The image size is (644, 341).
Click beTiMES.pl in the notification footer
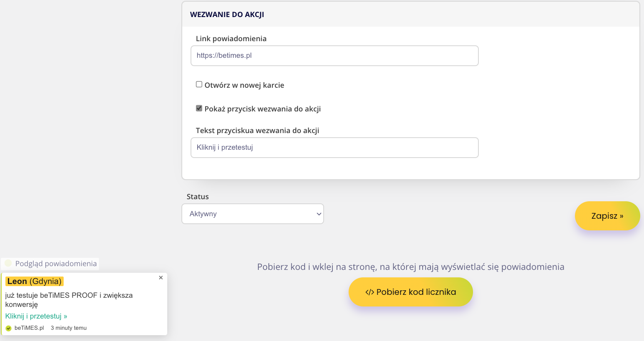(29, 328)
